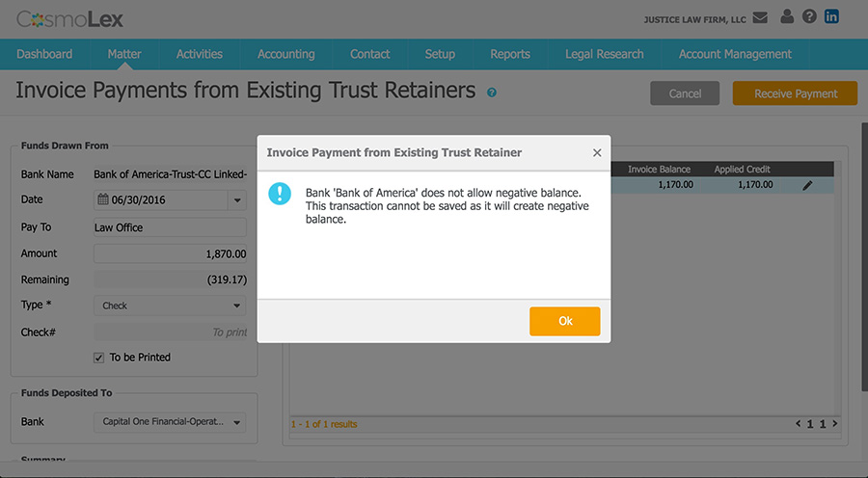
Task: Click the pencil edit icon in invoice row
Action: pyautogui.click(x=807, y=185)
